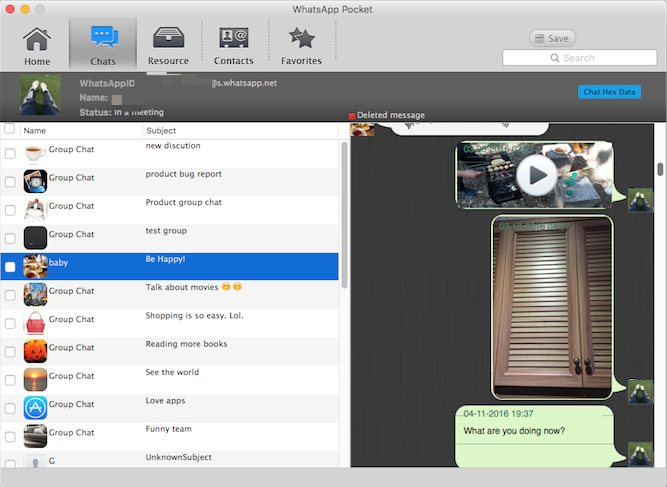Select the 'Product group chat' subject

coord(184,202)
